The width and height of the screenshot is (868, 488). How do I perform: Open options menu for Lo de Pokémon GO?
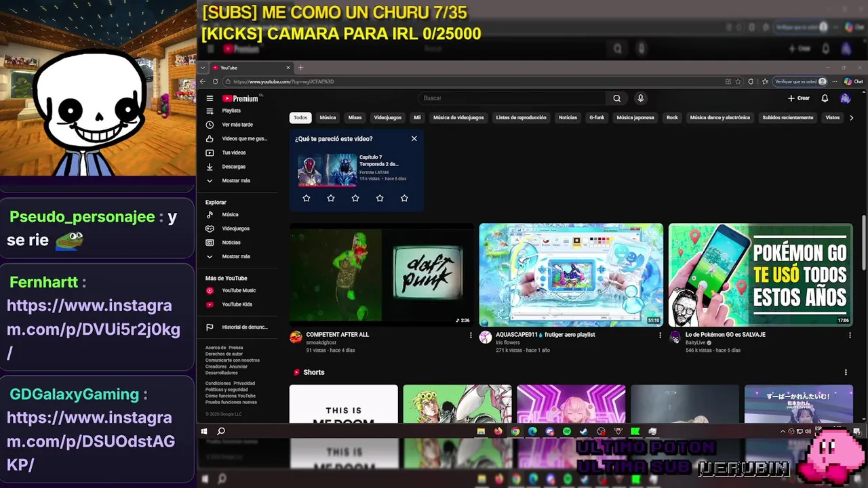tap(850, 335)
